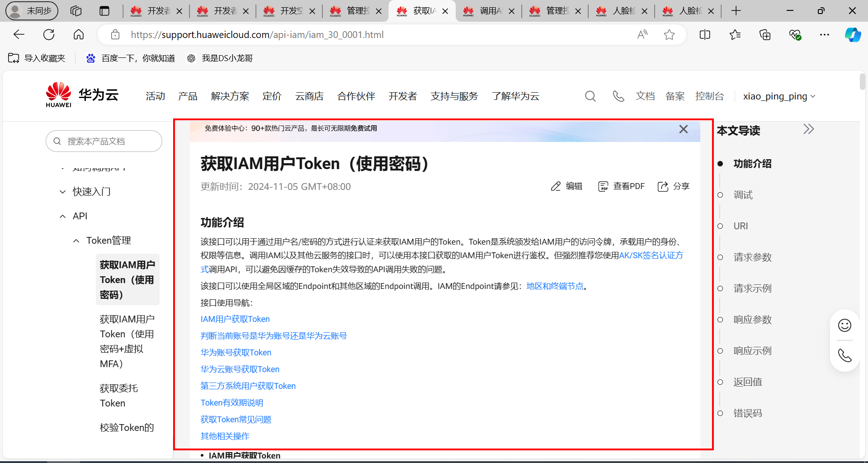The height and width of the screenshot is (463, 868).
Task: Collapse Token管理 in the sidebar tree
Action: pyautogui.click(x=76, y=240)
